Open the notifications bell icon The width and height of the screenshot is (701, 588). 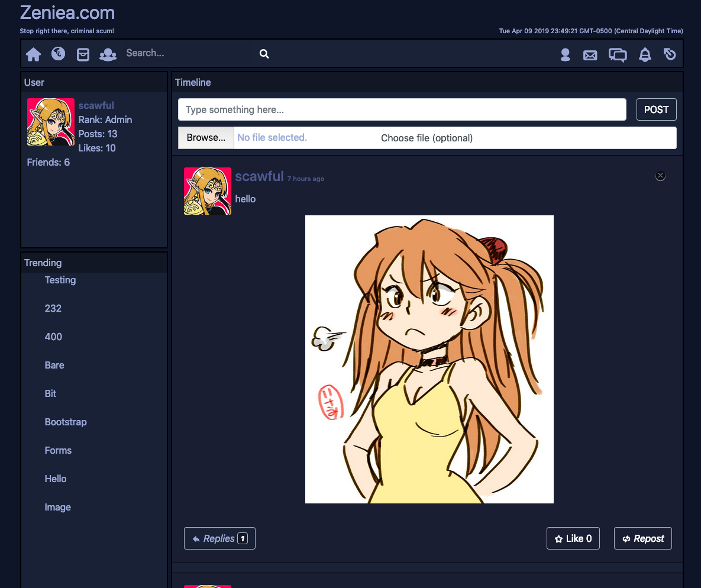[645, 54]
